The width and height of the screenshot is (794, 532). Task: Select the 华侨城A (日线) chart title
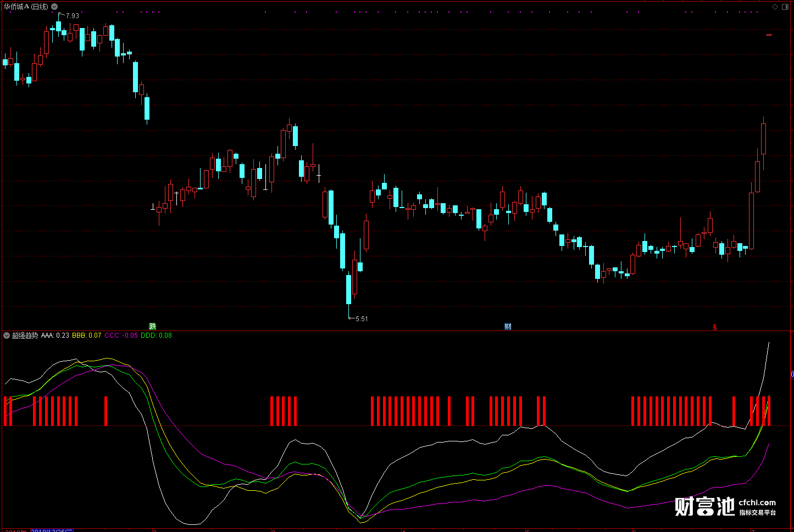pos(26,7)
